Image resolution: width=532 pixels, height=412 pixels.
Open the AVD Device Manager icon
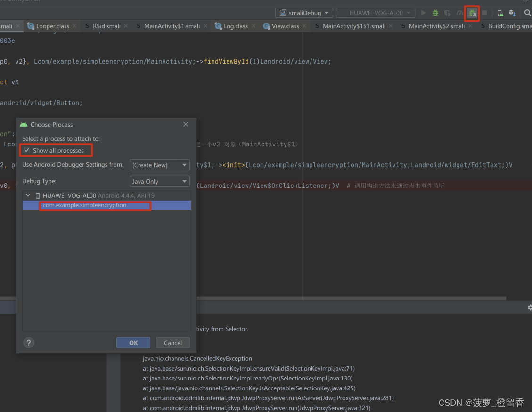click(x=500, y=13)
